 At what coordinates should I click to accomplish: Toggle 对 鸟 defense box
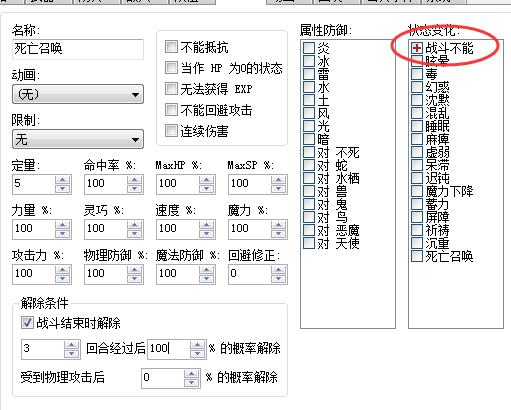coord(309,217)
